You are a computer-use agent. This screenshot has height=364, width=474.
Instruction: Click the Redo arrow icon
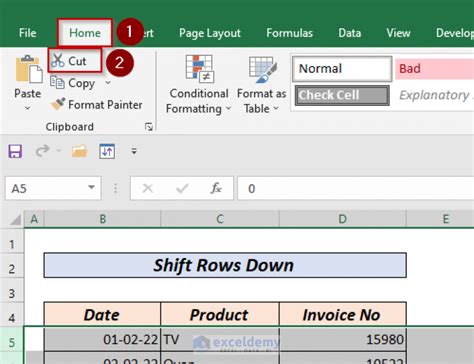pos(42,151)
